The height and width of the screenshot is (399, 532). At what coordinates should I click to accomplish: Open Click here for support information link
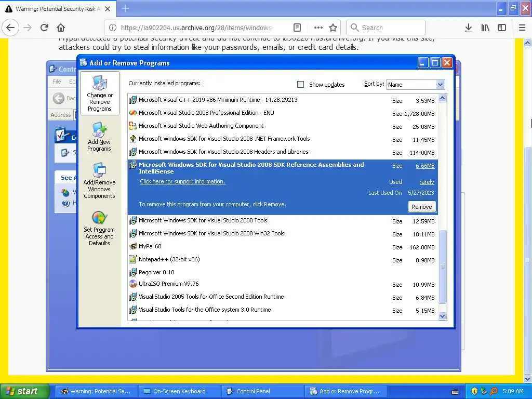click(x=182, y=181)
